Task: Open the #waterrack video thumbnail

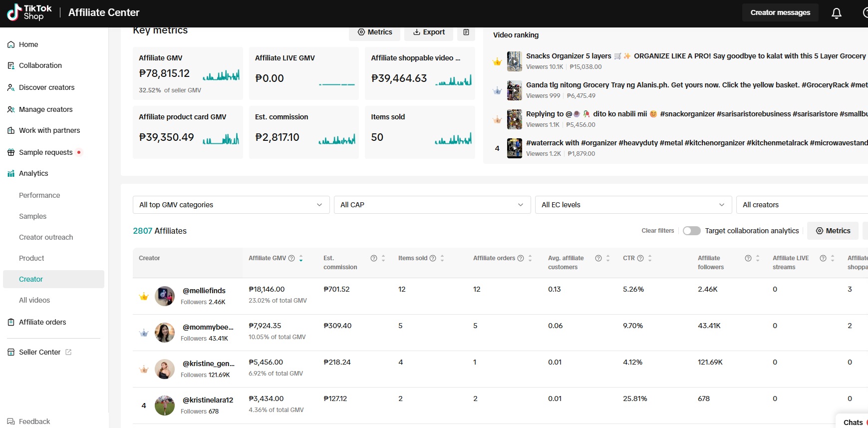Action: pos(515,148)
